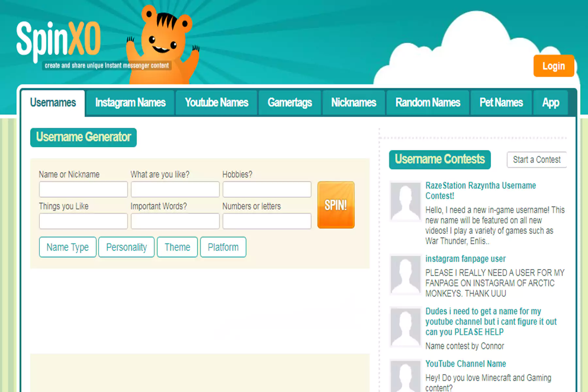Switch to the Instagram Names tab

coord(130,103)
